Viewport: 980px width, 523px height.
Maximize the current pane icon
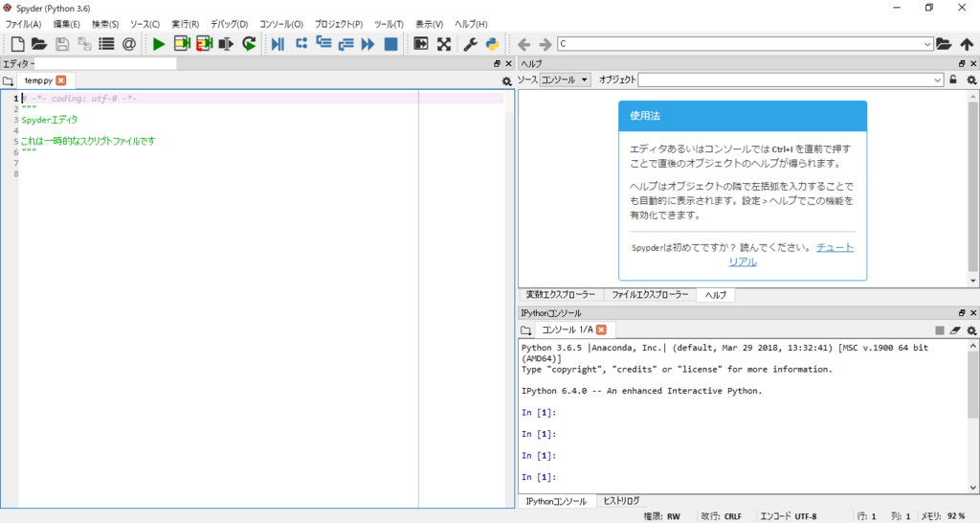pyautogui.click(x=444, y=44)
